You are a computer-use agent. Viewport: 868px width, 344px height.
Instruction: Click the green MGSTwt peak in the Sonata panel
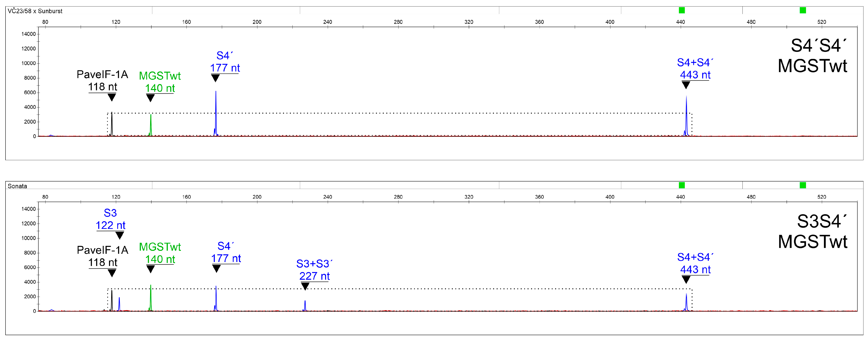[x=151, y=298]
